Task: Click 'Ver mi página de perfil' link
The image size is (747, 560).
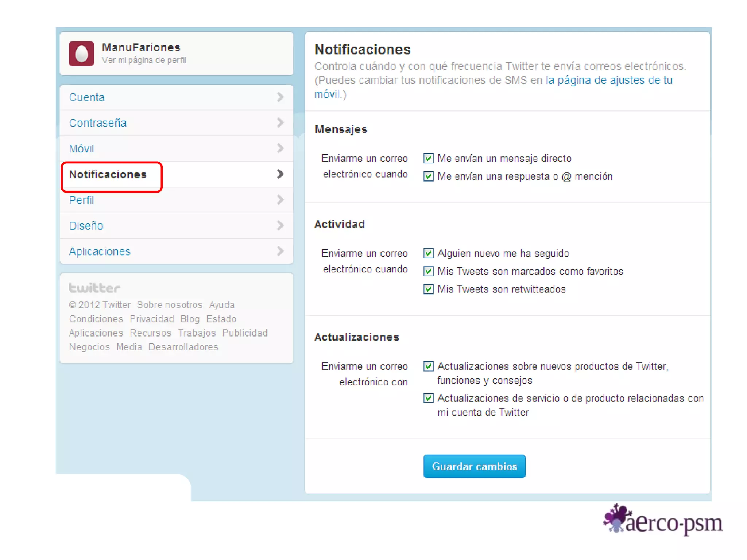Action: 144,60
